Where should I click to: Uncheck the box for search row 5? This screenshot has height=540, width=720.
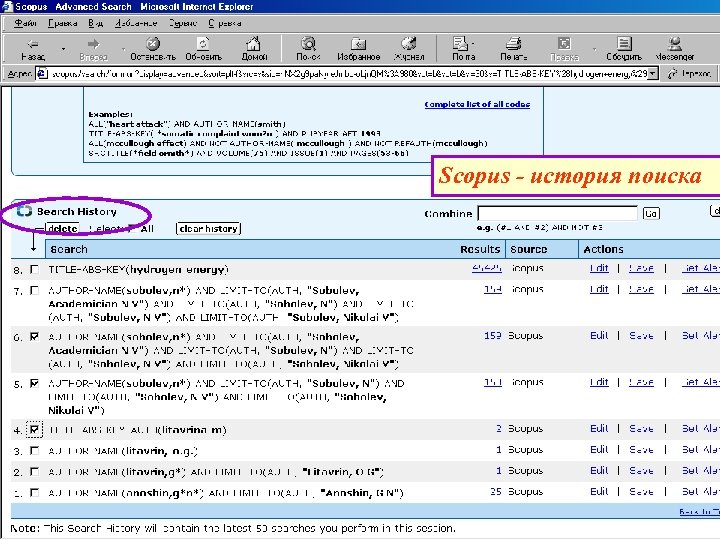(x=34, y=383)
